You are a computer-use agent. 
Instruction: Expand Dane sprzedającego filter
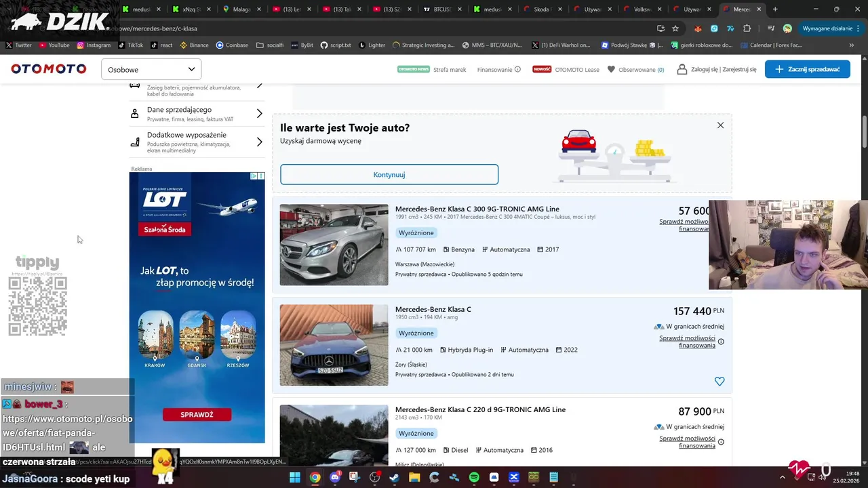[x=197, y=114]
